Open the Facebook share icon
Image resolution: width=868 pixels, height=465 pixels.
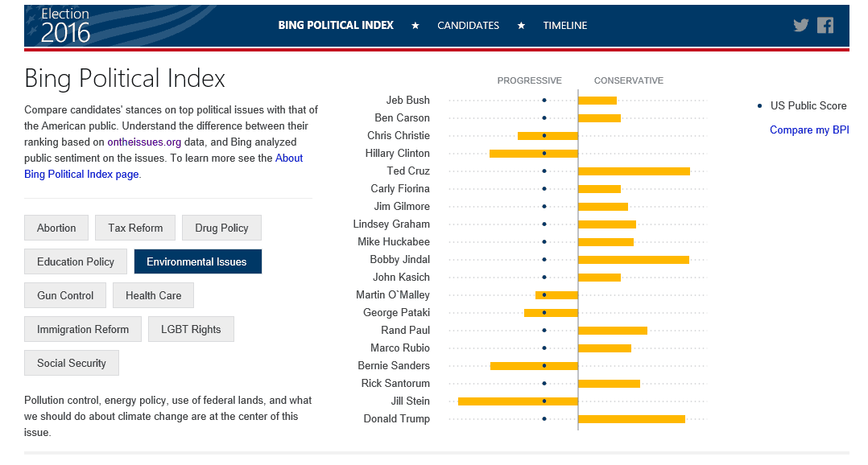[x=825, y=25]
